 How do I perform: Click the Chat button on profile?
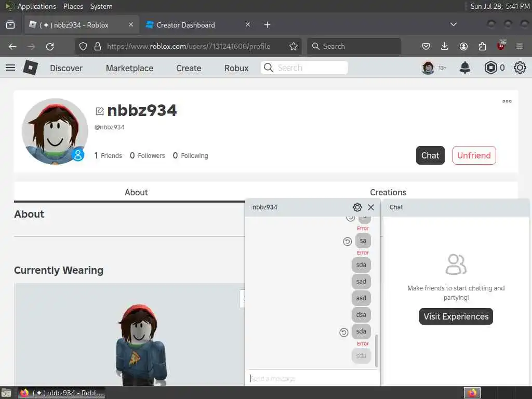point(430,155)
